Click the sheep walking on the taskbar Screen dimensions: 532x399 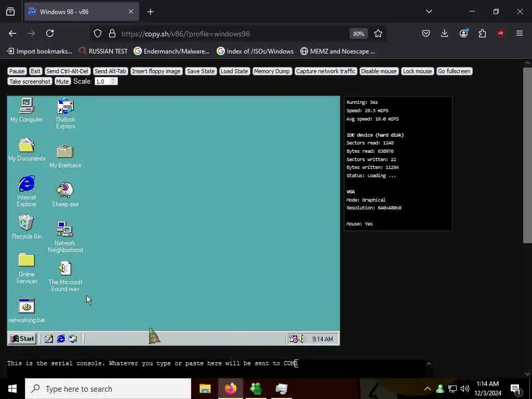[154, 336]
